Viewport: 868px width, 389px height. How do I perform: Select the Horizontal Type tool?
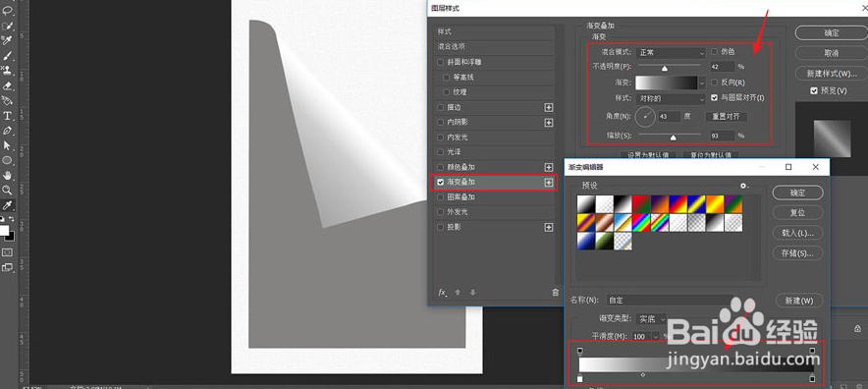pos(7,116)
